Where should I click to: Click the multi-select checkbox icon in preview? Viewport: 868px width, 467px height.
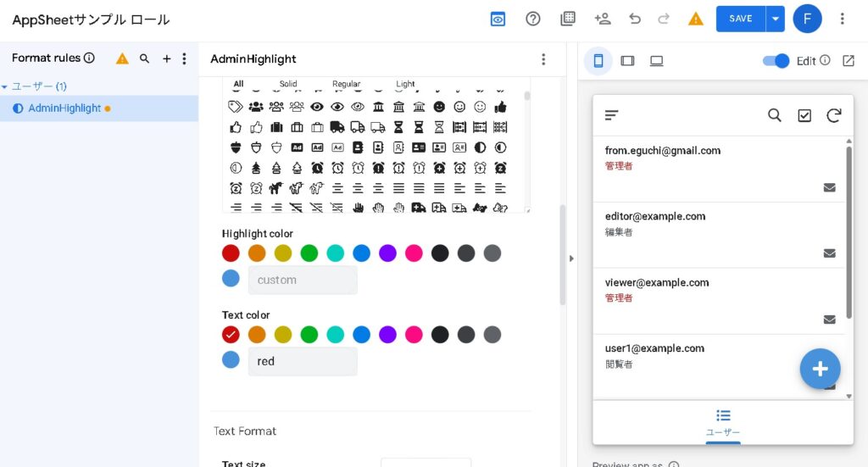point(804,115)
